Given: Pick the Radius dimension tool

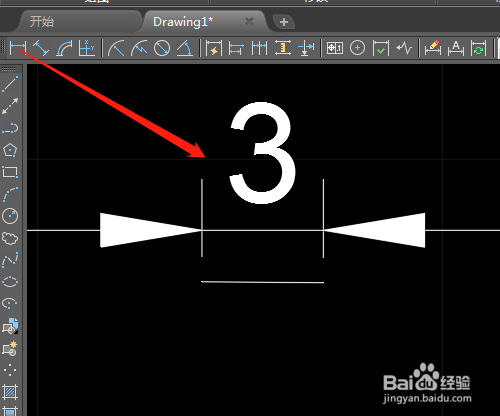Looking at the screenshot, I should 116,48.
